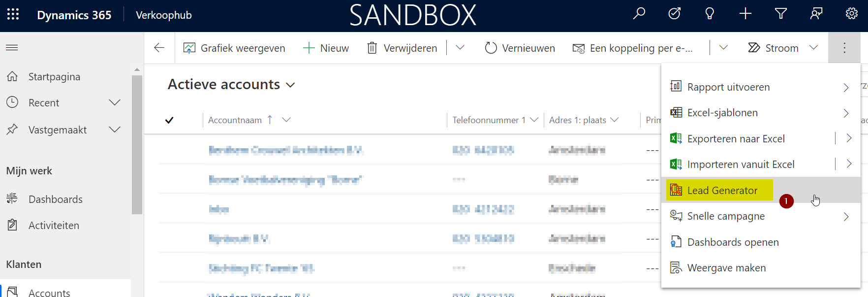Open the app launcher waffle icon

coord(13,15)
